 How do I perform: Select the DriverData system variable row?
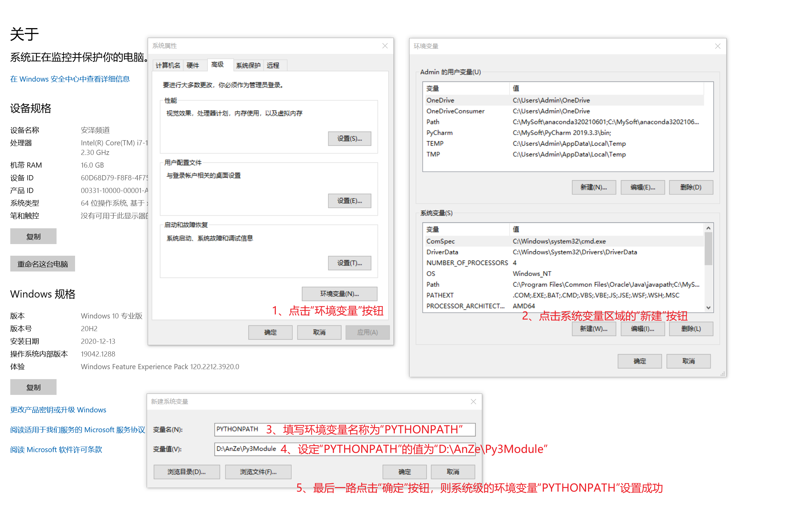pyautogui.click(x=564, y=252)
